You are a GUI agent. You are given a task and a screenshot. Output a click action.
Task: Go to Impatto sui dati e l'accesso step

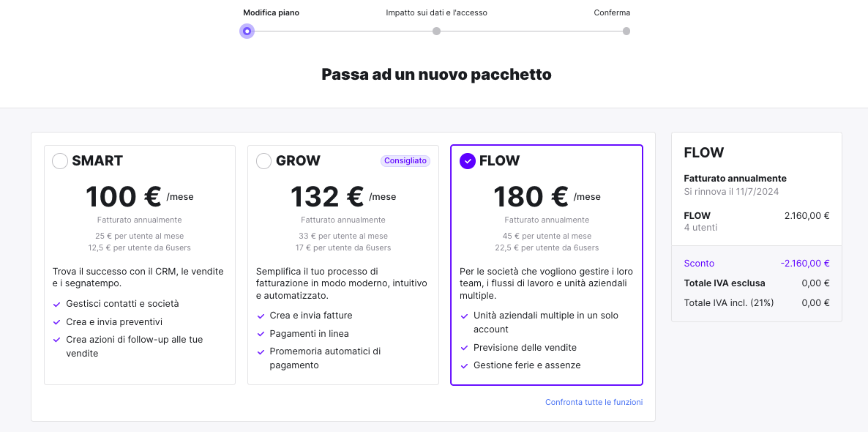tap(436, 12)
